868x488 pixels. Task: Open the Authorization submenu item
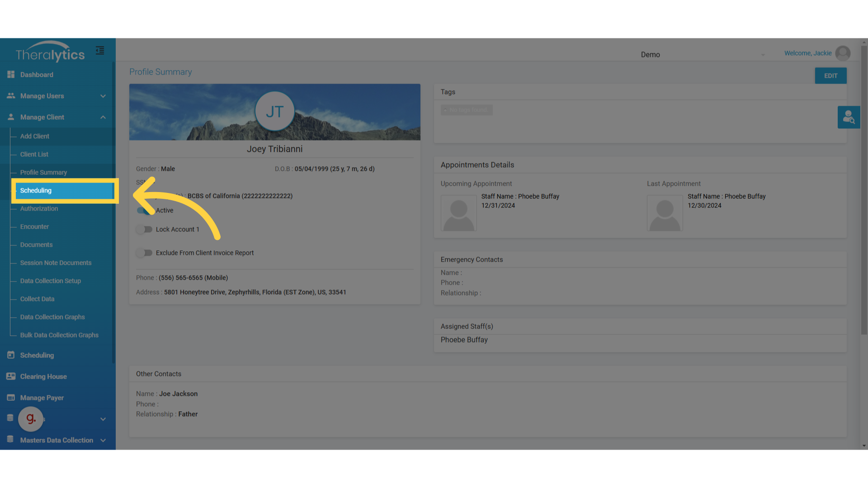pyautogui.click(x=39, y=209)
